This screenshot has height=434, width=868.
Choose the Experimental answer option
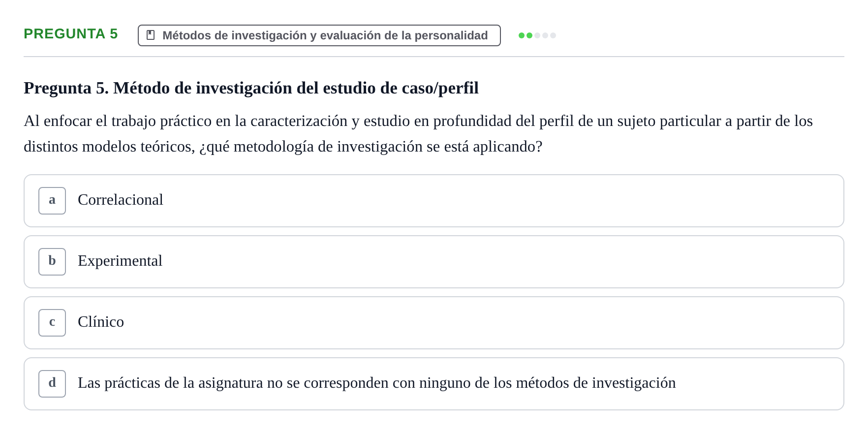[434, 262]
